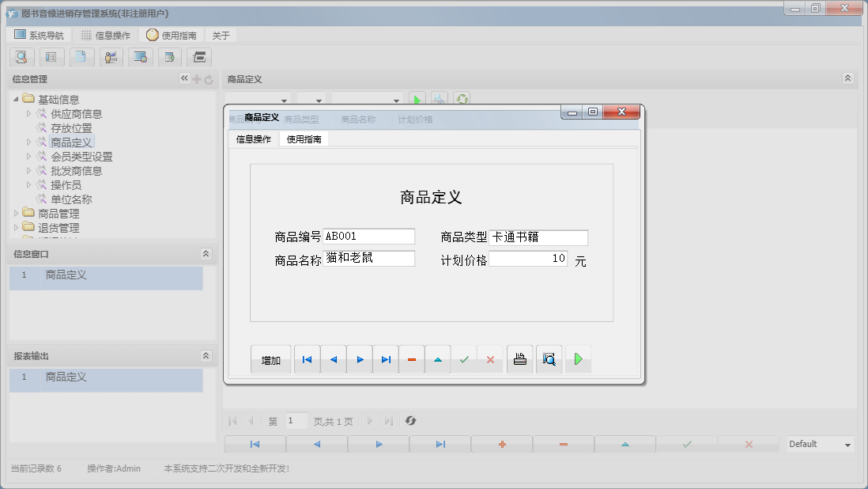Click the magnifier search icon in main toolbar
The image size is (868, 489).
(x=21, y=57)
